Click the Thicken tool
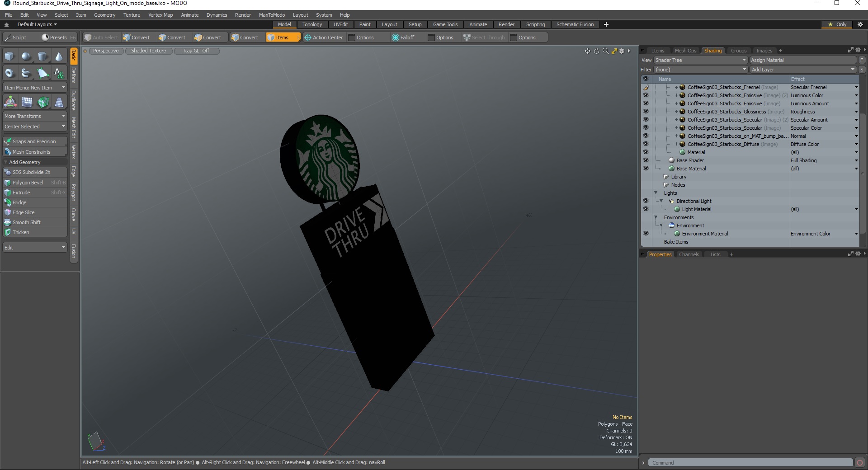The height and width of the screenshot is (470, 868). 35,232
